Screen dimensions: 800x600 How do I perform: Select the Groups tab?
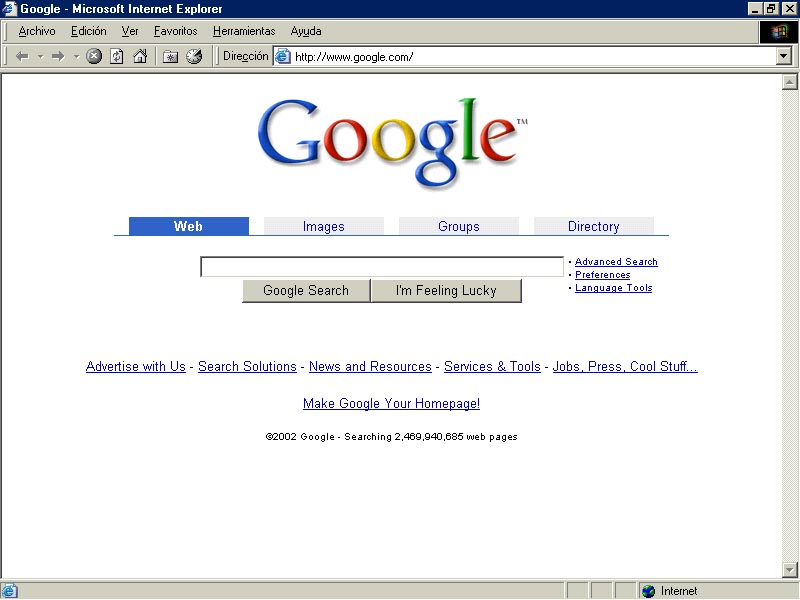pyautogui.click(x=458, y=227)
